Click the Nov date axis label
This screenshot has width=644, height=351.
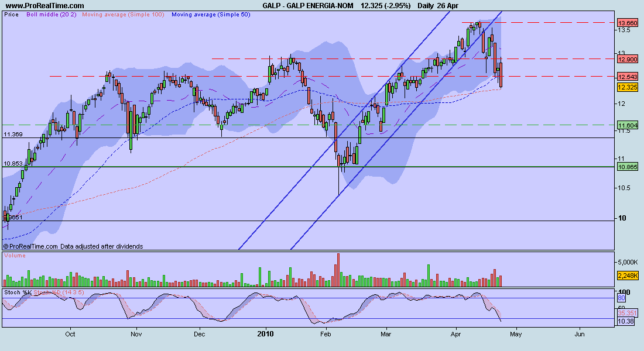(x=136, y=334)
